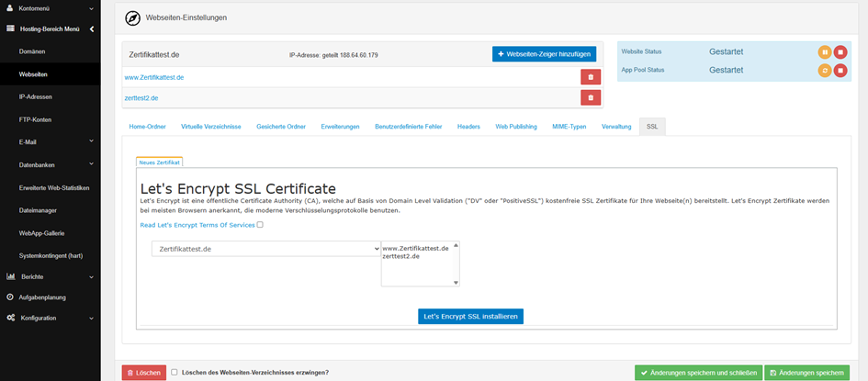
Task: Enable Löschen des Webseiten-Verzeichnisses erzwingen checkbox
Action: 175,372
